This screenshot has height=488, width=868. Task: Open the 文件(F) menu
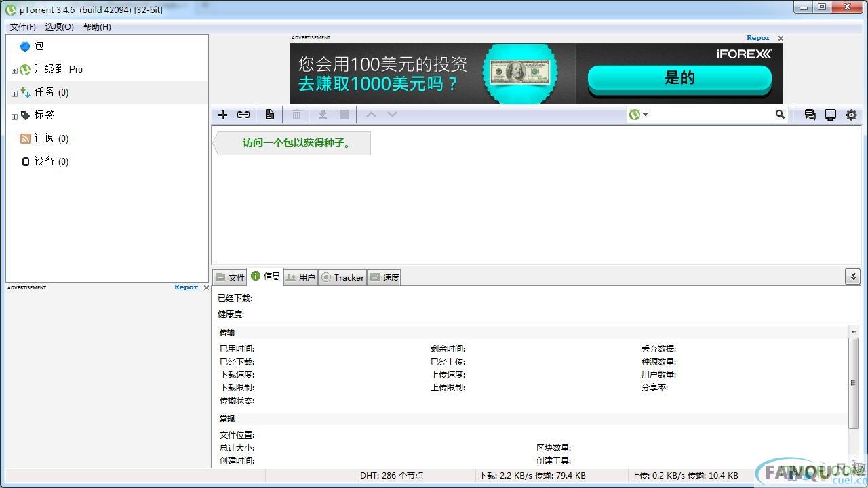click(x=23, y=26)
